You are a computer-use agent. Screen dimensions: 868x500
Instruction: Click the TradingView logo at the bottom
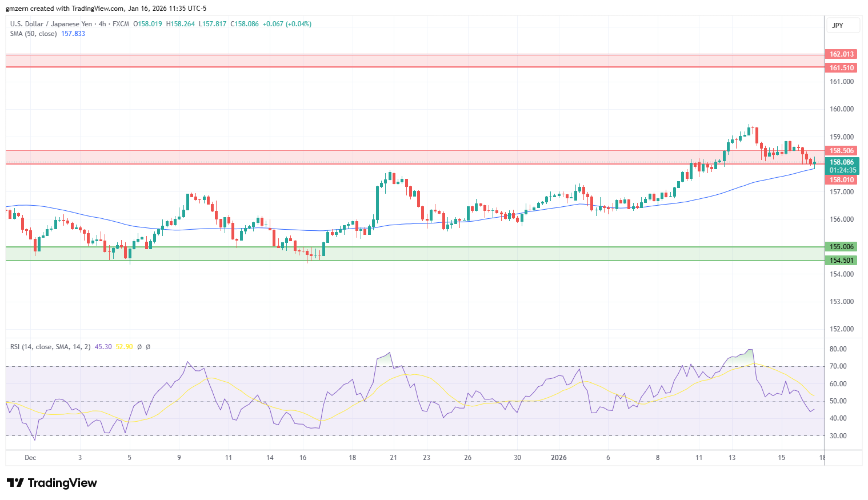[52, 483]
